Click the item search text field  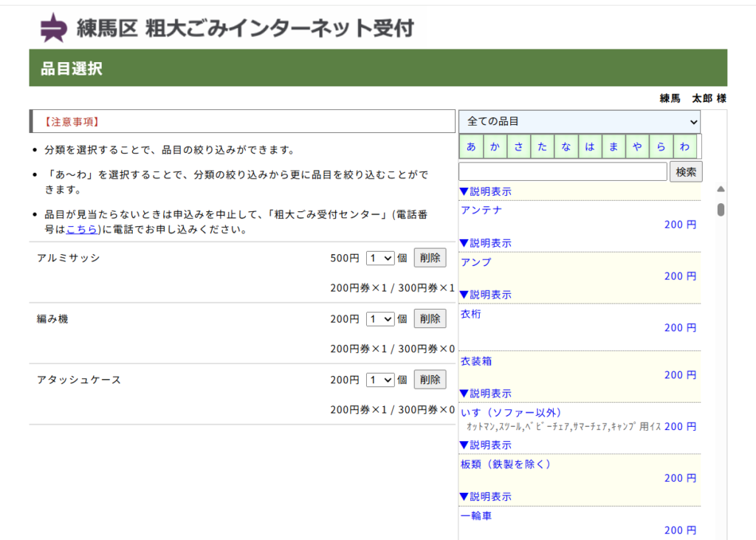(563, 171)
